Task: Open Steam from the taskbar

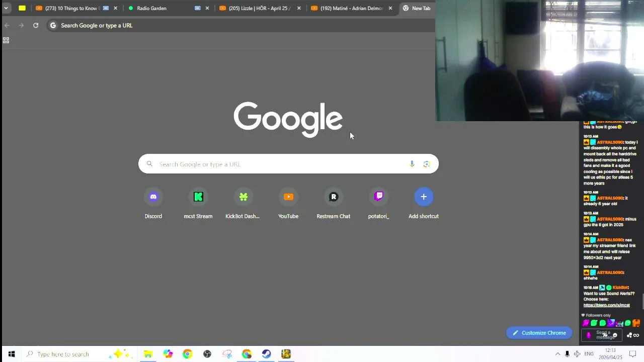Action: [x=266, y=354]
